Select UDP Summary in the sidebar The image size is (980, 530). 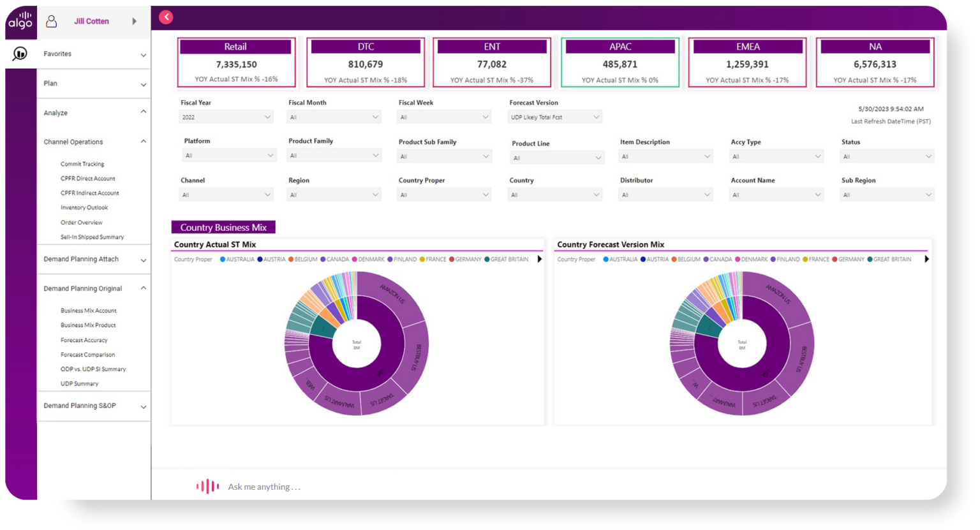(x=80, y=383)
